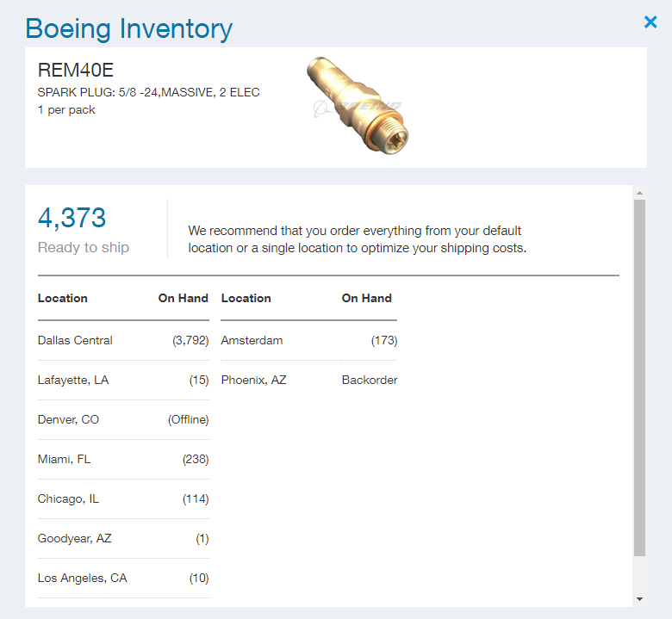Click the REM40E part number heading
Viewport: 672px width, 619px height.
(76, 71)
